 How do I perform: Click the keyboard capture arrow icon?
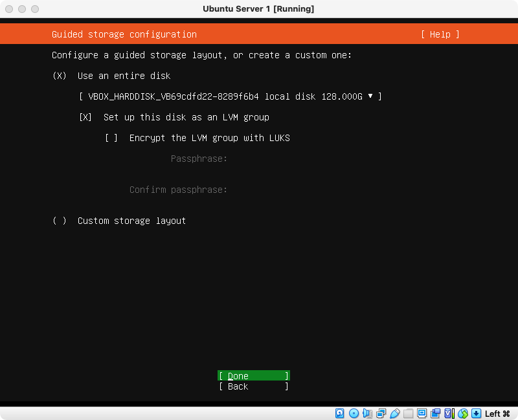pyautogui.click(x=476, y=414)
